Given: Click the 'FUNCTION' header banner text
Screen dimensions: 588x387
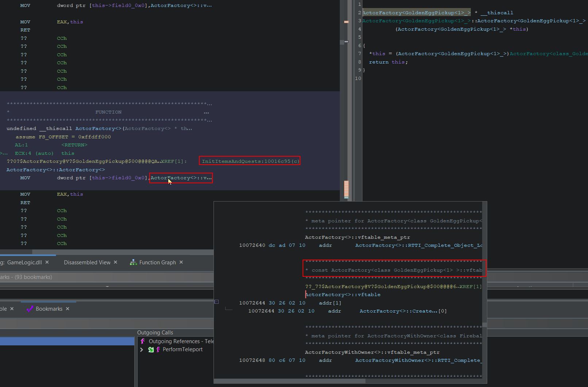Looking at the screenshot, I should [108, 112].
